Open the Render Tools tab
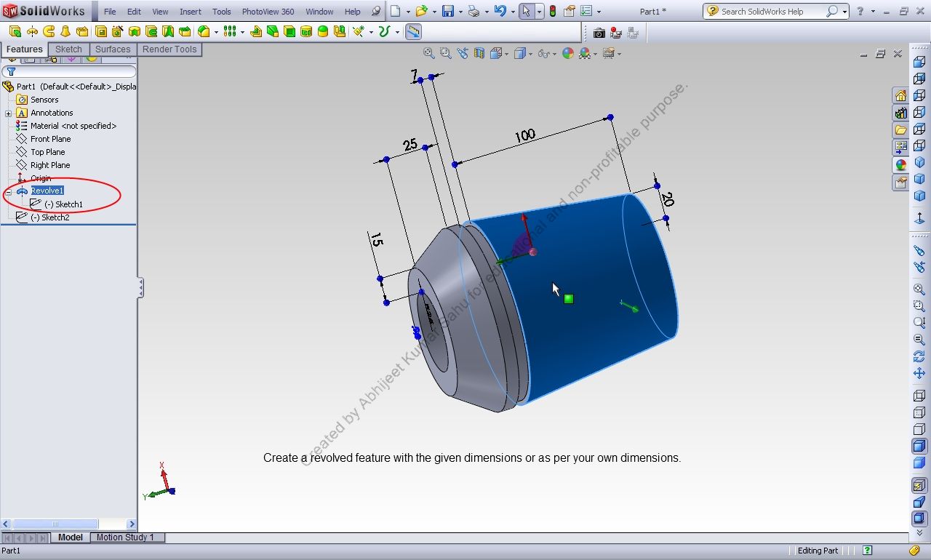The height and width of the screenshot is (560, 931). click(x=169, y=49)
